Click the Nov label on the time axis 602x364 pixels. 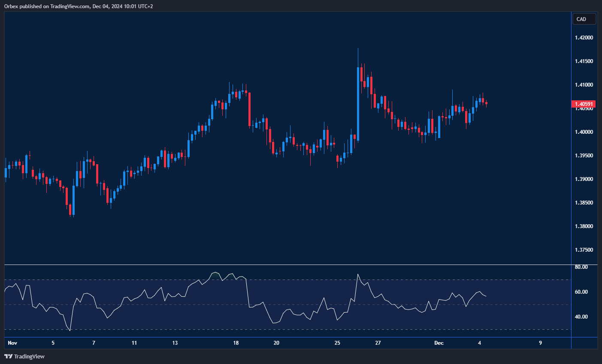[x=12, y=343]
